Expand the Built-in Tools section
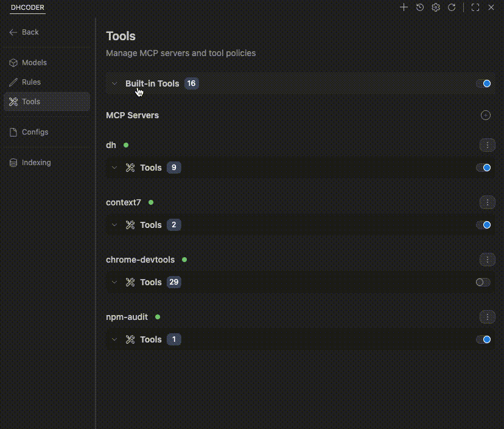The width and height of the screenshot is (504, 429). pos(114,83)
